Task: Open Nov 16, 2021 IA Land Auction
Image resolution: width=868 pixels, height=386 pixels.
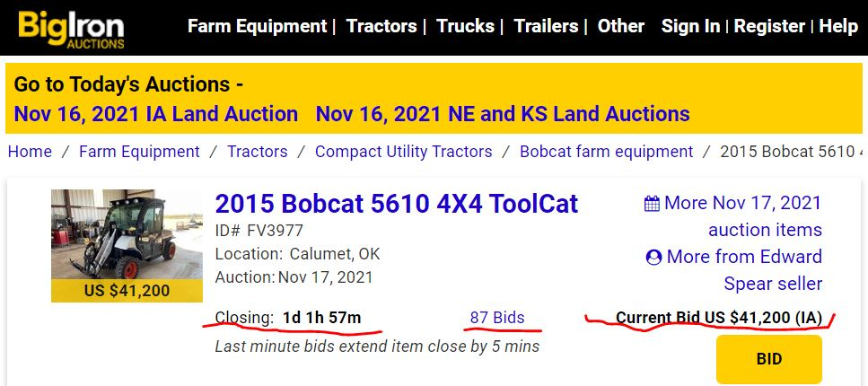Action: pos(156,114)
